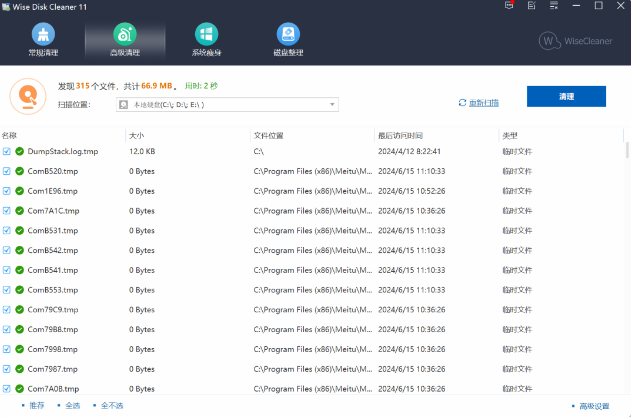Select the 高级清理 (Advanced Cleaner) icon
The width and height of the screenshot is (631, 417).
(x=125, y=40)
